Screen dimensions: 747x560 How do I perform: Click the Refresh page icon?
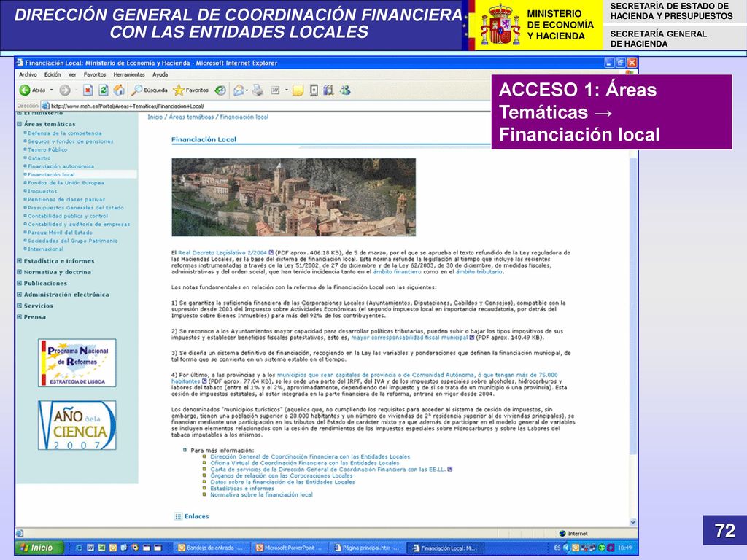tap(104, 90)
